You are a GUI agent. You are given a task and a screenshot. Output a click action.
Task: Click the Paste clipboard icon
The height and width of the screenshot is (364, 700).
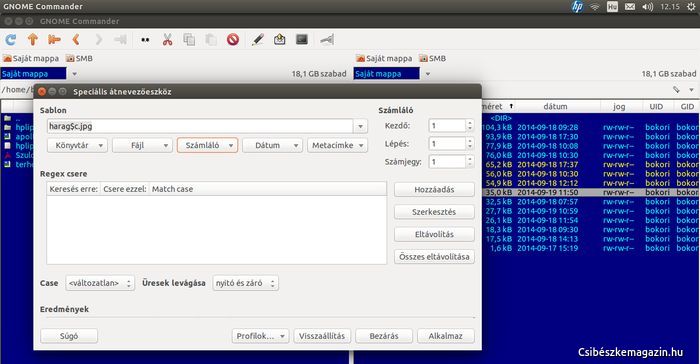[x=211, y=40]
